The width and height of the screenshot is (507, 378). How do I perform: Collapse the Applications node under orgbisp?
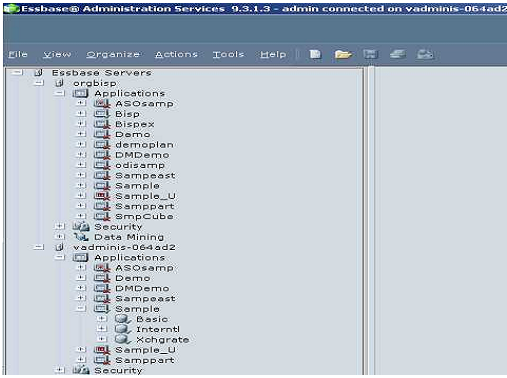(x=60, y=93)
